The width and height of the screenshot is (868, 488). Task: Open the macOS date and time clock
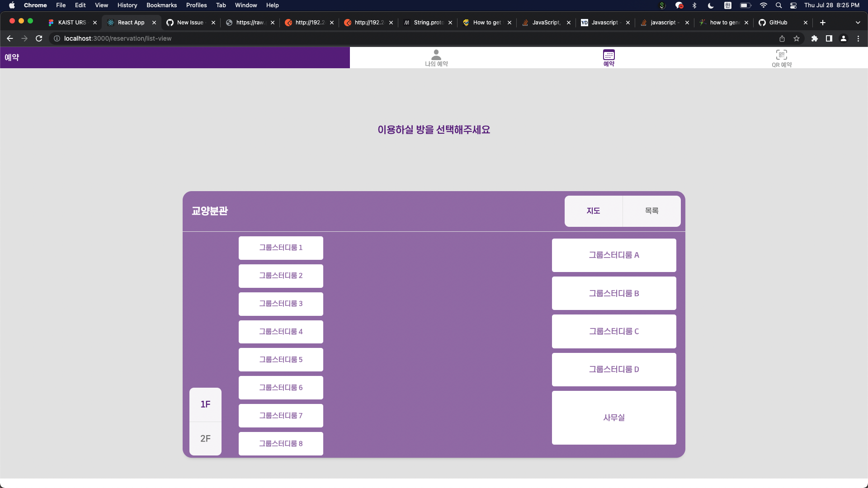coord(832,5)
